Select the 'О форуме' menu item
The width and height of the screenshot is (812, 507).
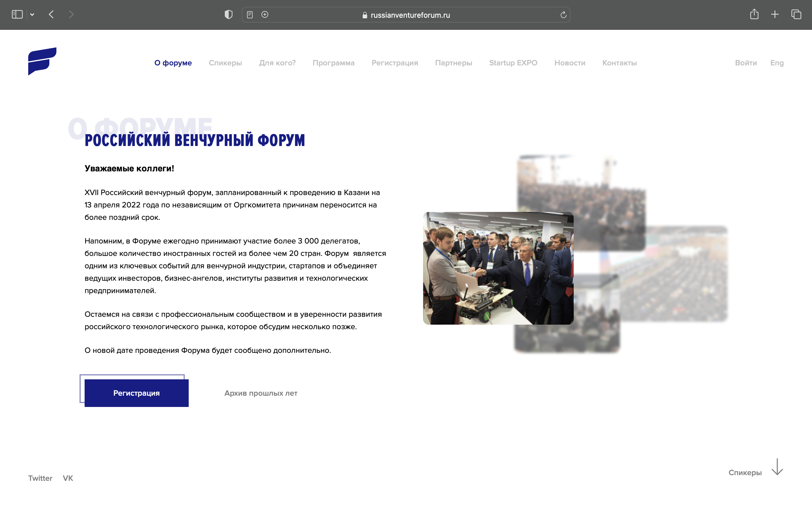(x=173, y=63)
